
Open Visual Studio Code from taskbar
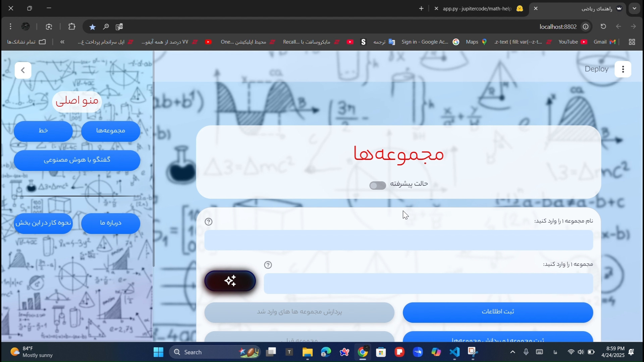[454, 352]
